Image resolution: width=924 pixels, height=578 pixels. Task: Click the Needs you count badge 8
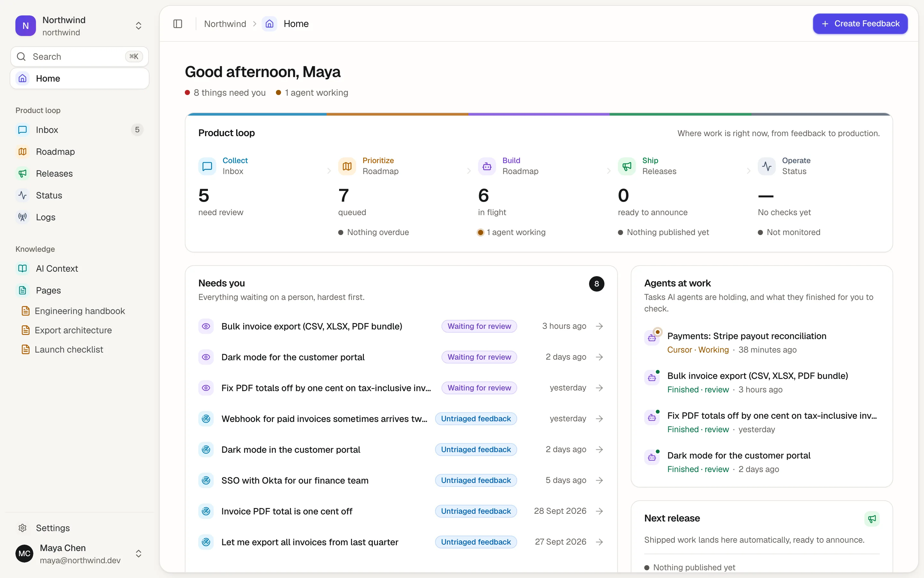click(596, 284)
